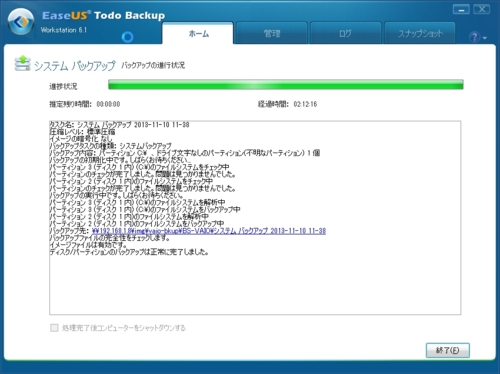Expand the help menu dropdown arrow
Screen dimensions: 500x374
coord(485,38)
